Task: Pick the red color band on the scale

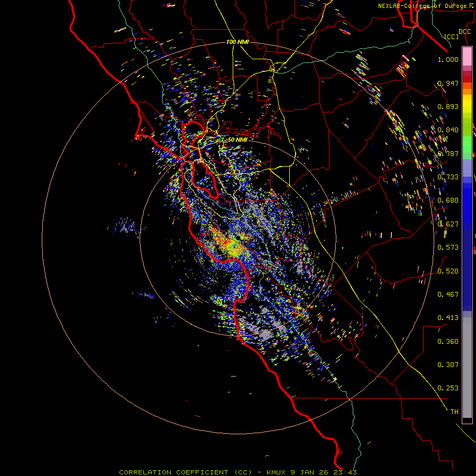Action: pyautogui.click(x=467, y=79)
